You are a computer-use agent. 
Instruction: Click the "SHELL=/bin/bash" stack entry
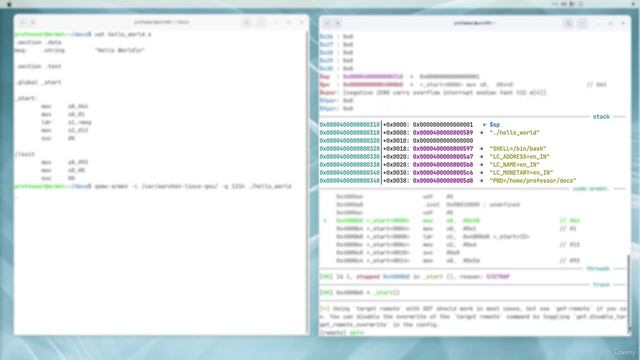pyautogui.click(x=518, y=149)
